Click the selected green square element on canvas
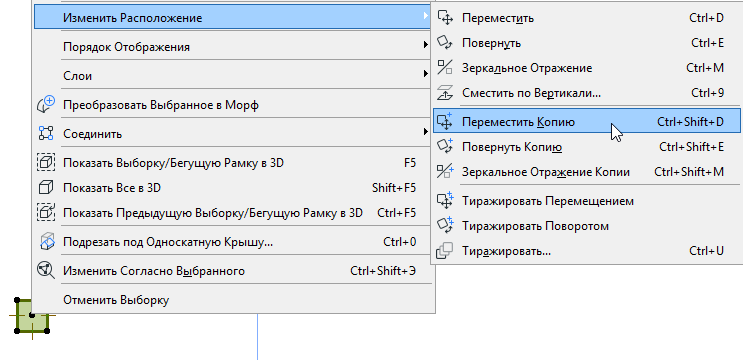Screen dimensions: 743x360 (32, 316)
